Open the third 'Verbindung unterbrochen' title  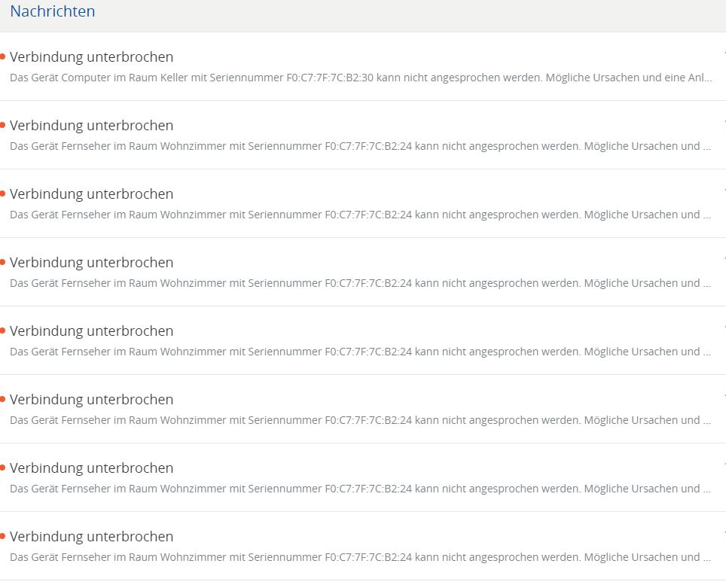point(91,194)
